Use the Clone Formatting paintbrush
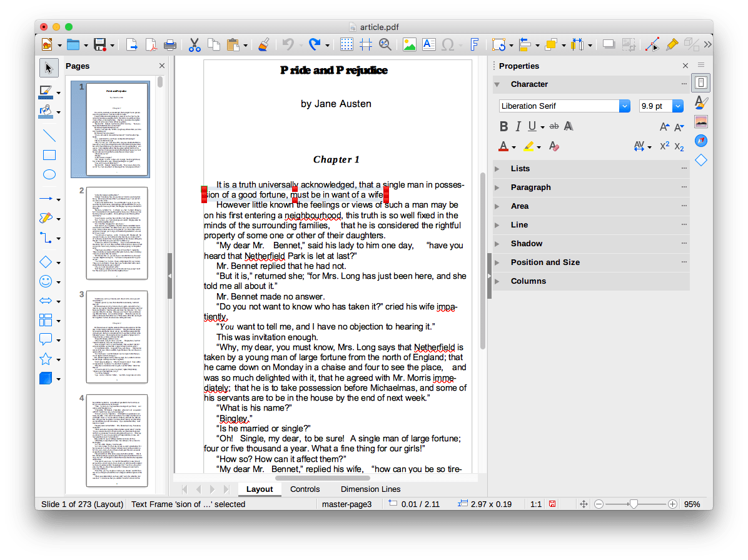This screenshot has height=560, width=748. [263, 44]
